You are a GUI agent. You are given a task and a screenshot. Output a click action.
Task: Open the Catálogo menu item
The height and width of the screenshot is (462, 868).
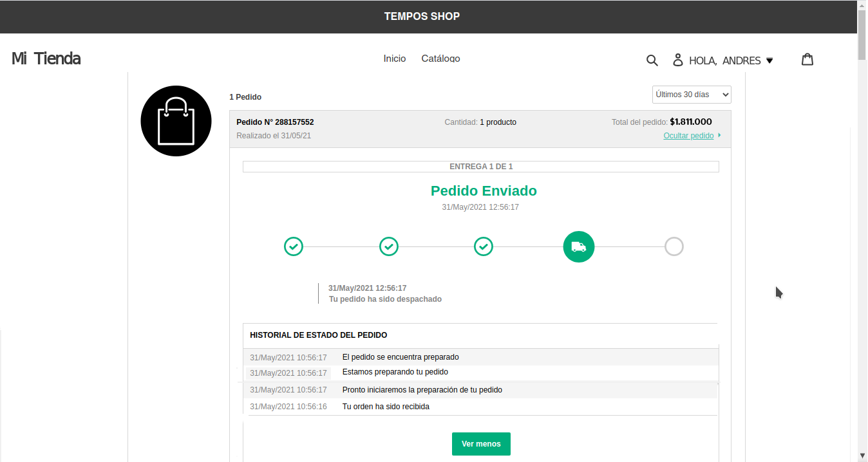click(440, 59)
